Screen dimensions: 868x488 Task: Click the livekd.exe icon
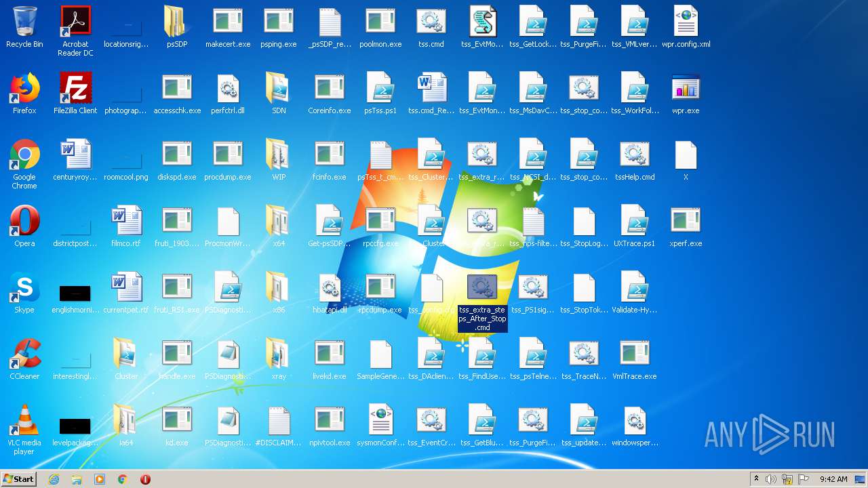(330, 359)
